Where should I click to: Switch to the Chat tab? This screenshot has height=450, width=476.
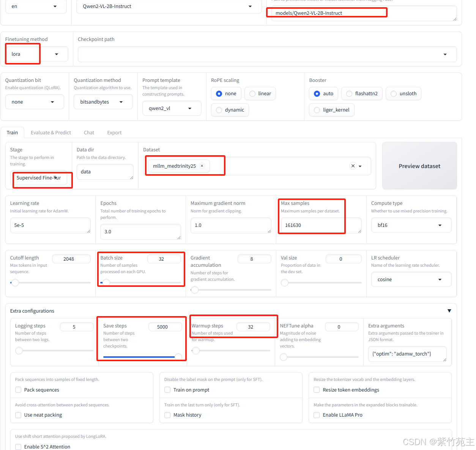(x=89, y=132)
